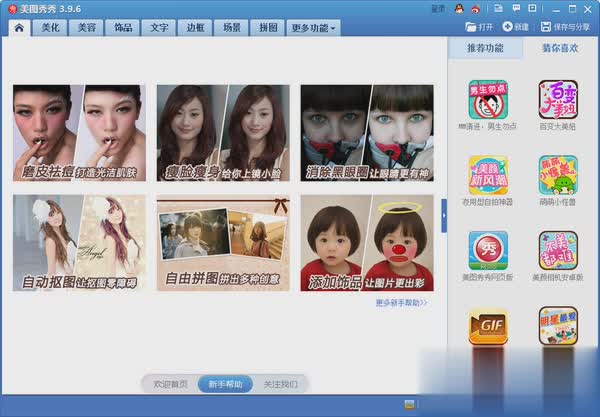
Task: Switch to the 推荐功能 tab
Action: tap(485, 48)
